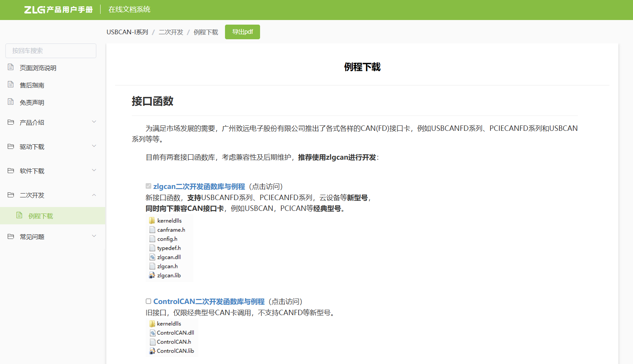The height and width of the screenshot is (364, 633).
Task: Expand the 软件下载 chevron
Action: click(x=94, y=170)
